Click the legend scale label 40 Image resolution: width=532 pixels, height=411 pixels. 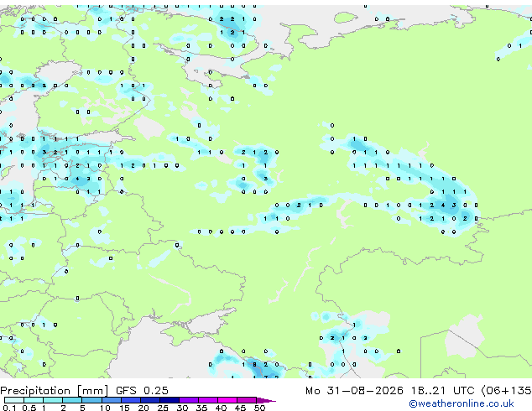coord(221,408)
